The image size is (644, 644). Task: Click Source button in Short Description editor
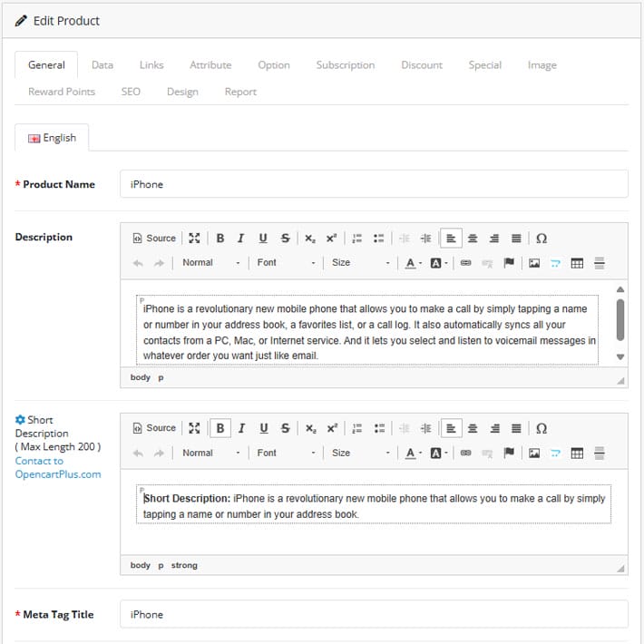coord(154,428)
